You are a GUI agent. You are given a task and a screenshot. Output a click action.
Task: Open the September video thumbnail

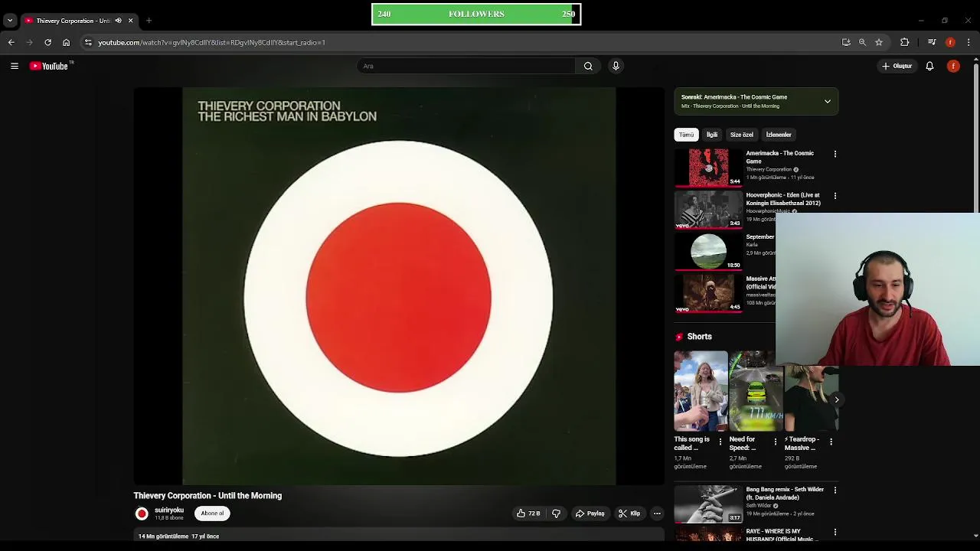click(x=708, y=252)
